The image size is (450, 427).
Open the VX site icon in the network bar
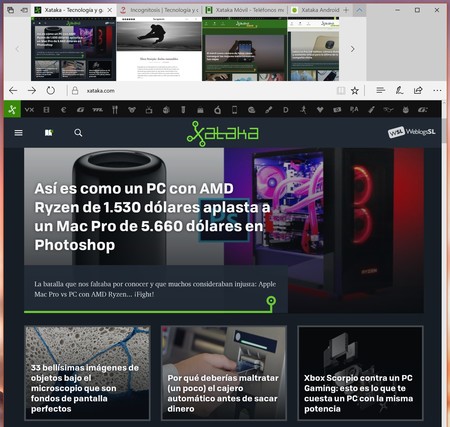click(x=29, y=109)
